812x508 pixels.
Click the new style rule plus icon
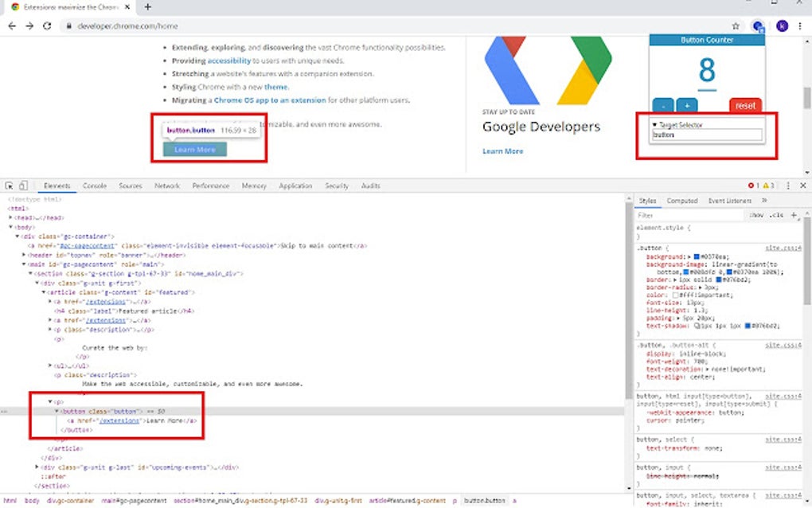794,215
